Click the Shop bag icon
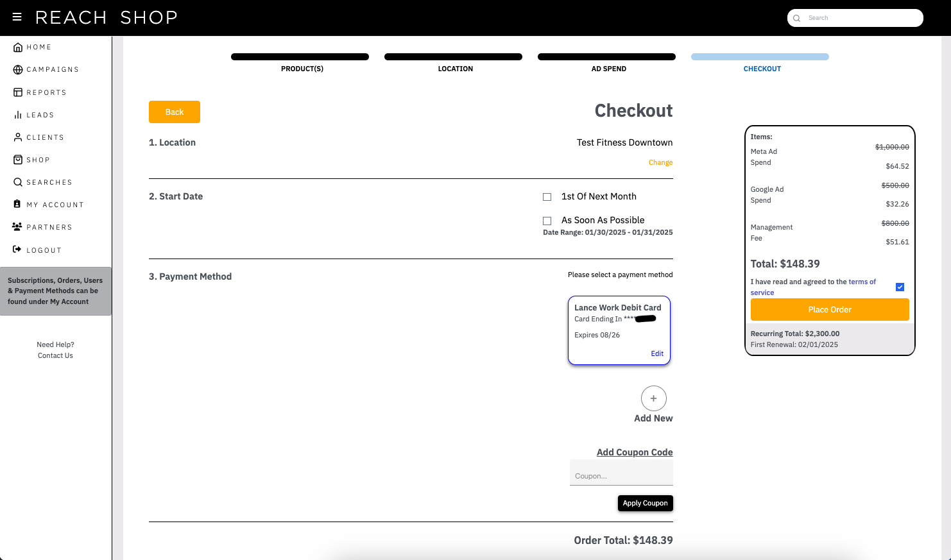The height and width of the screenshot is (560, 951). pyautogui.click(x=18, y=160)
